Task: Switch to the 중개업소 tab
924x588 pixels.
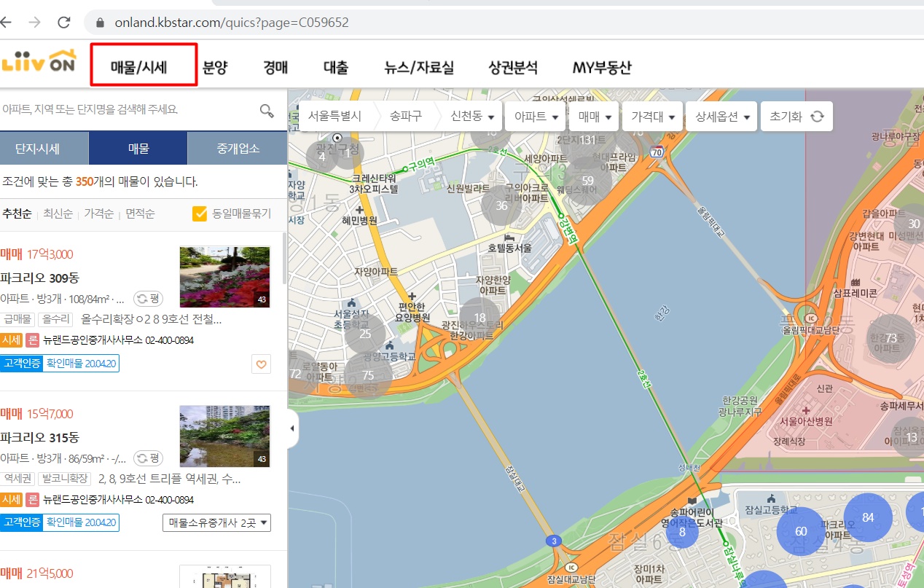Action: click(238, 149)
